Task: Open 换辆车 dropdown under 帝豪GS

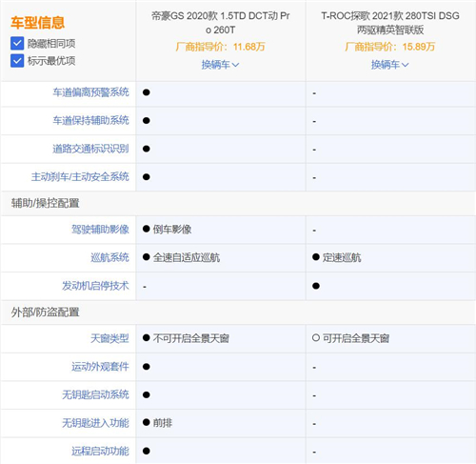Action: (220, 65)
